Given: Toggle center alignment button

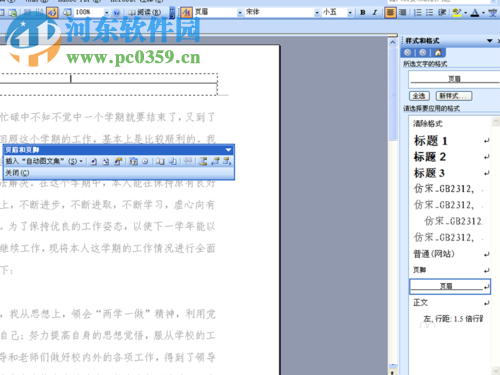Looking at the screenshot, I should coord(390,13).
